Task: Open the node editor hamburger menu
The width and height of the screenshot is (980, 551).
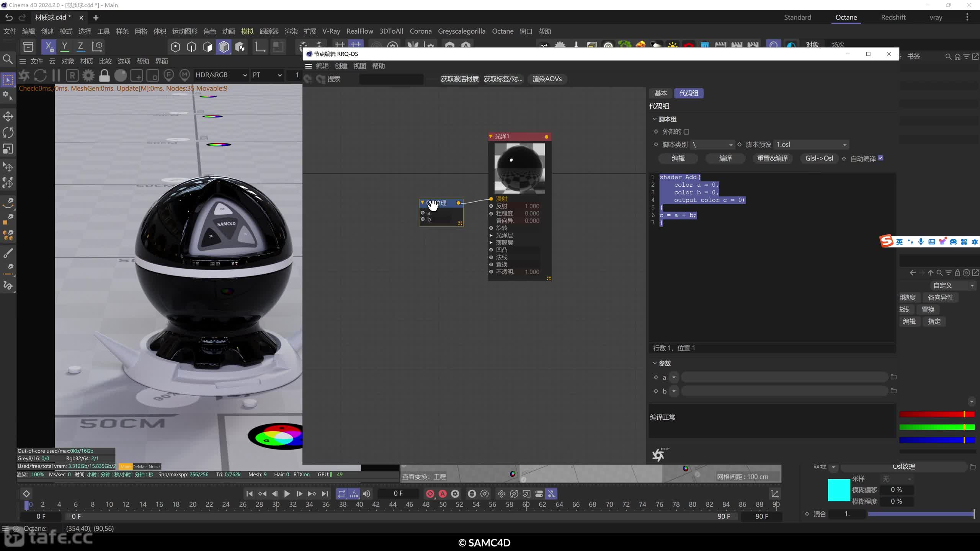Action: [x=309, y=66]
